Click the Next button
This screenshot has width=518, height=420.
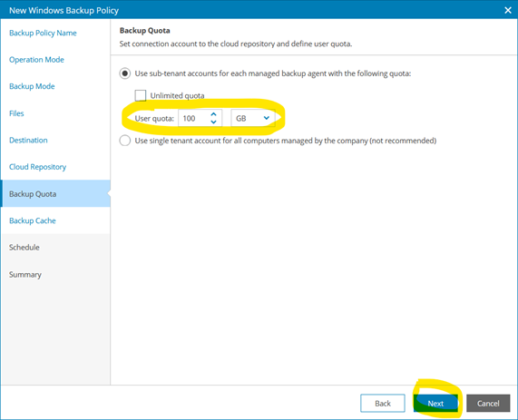coord(435,403)
